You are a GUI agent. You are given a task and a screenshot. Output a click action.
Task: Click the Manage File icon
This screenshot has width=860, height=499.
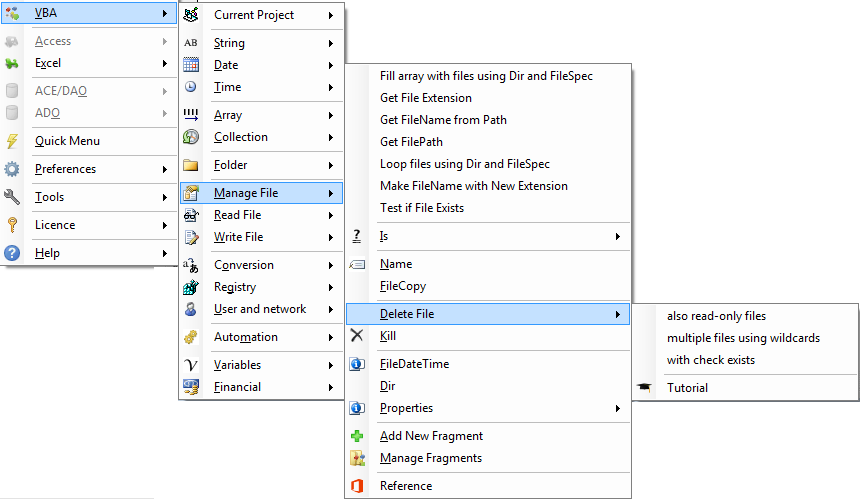pyautogui.click(x=190, y=192)
